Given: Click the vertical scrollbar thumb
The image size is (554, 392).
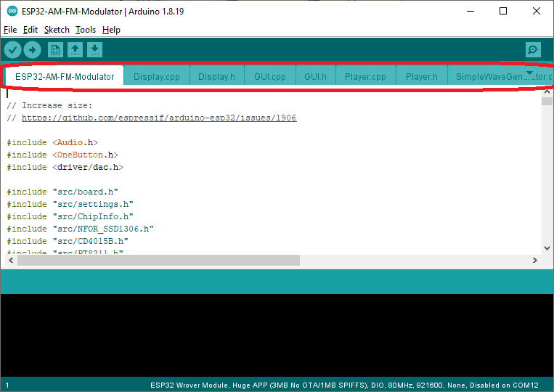Looking at the screenshot, I should (x=547, y=101).
